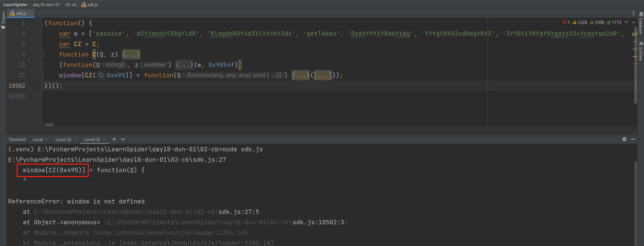644x246 pixels.
Task: Close the Local (3) terminal tab
Action: point(104,140)
